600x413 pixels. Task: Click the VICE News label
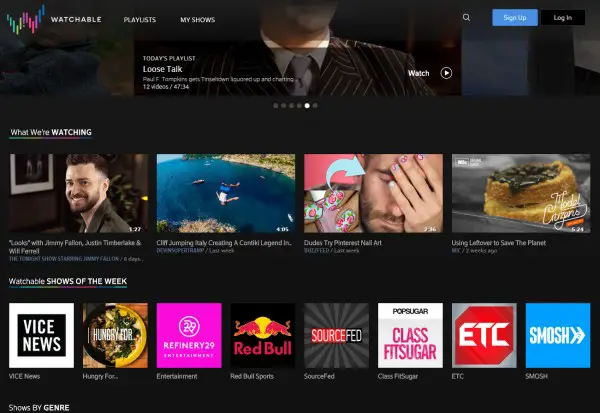24,376
